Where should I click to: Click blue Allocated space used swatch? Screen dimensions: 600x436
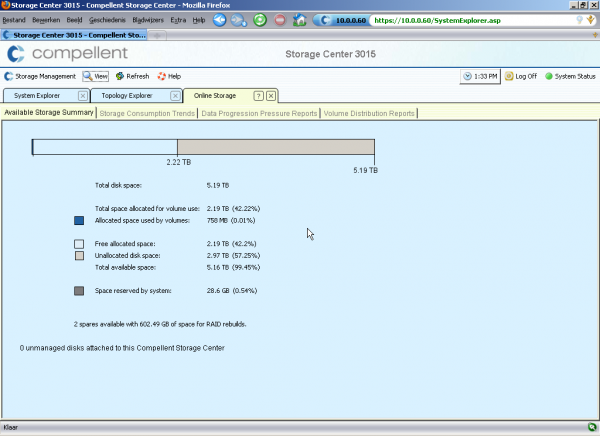79,220
